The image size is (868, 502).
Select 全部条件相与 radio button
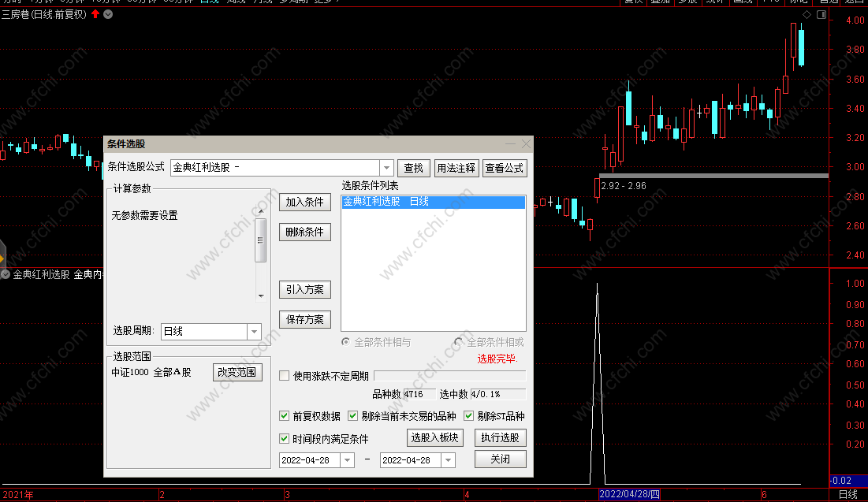[x=346, y=342]
